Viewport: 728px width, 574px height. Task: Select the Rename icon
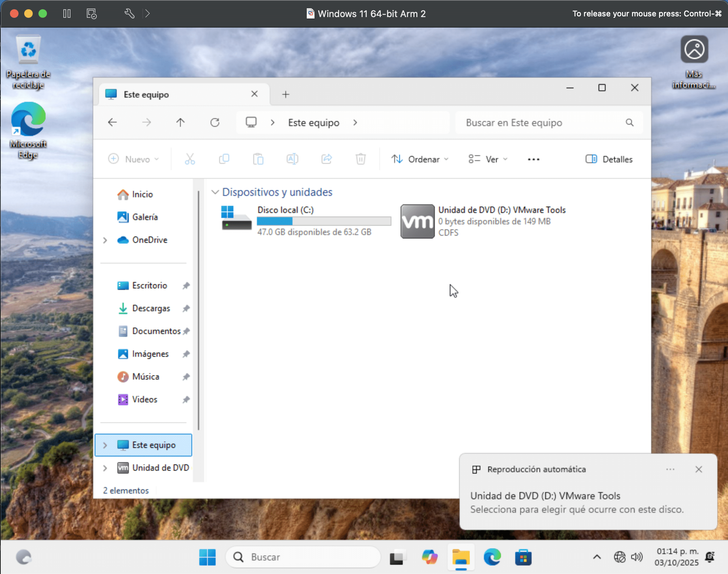[292, 159]
